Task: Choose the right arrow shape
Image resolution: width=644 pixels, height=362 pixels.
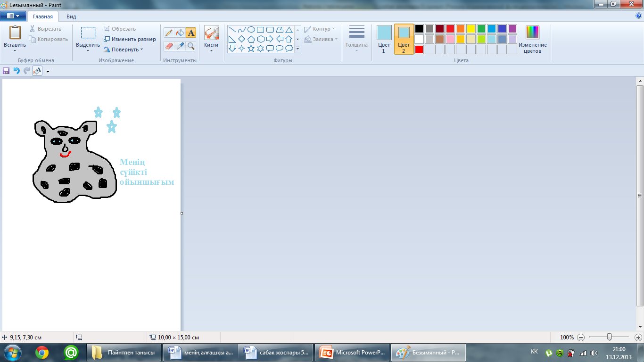Action: pos(270,39)
